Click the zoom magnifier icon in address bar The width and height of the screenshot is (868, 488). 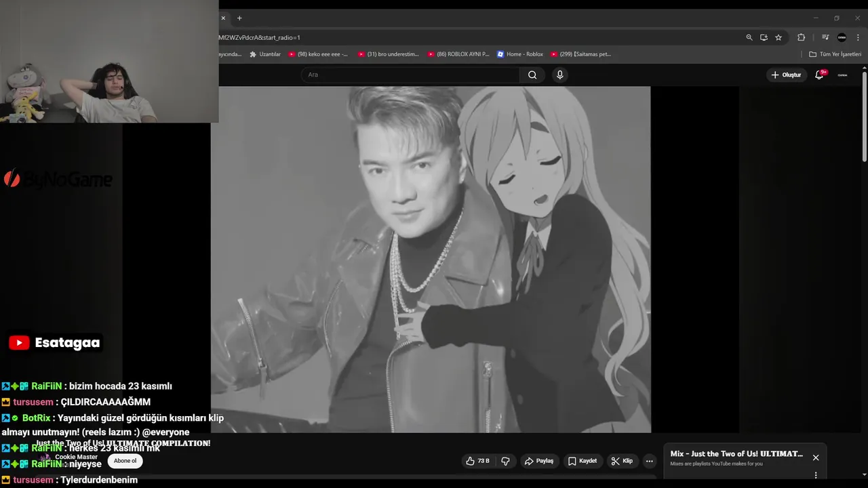coord(749,37)
